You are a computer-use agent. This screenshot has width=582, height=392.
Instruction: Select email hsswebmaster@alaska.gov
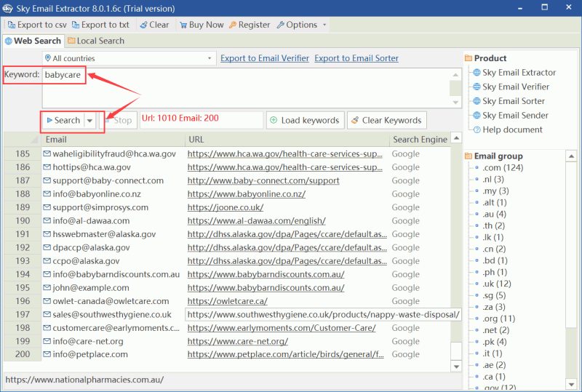(104, 234)
